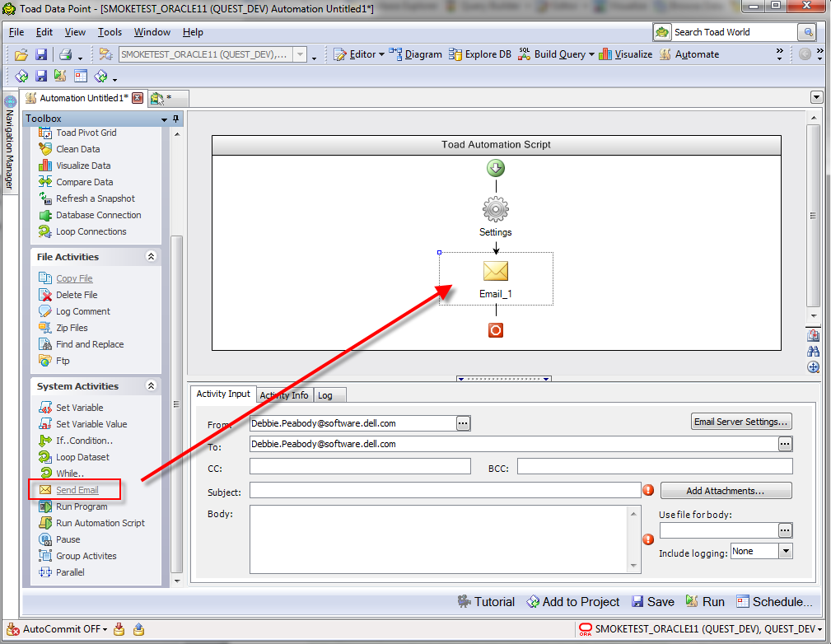Screen dimensions: 831x644
Task: Select the Automation Untitled1 document tab
Action: coord(84,98)
